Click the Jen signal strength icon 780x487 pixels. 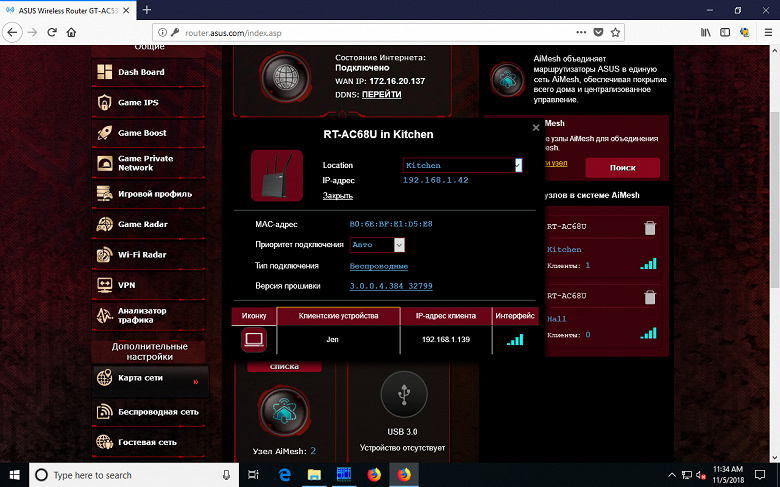515,340
